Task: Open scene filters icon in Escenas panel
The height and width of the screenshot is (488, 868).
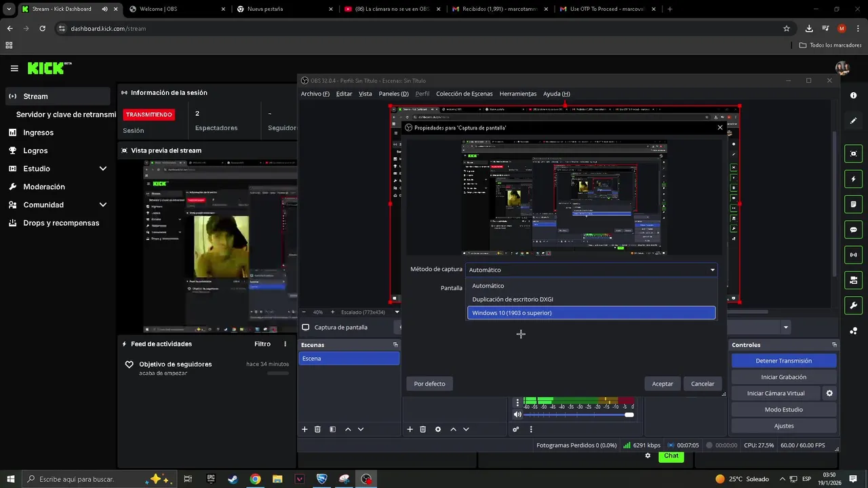Action: click(x=332, y=429)
